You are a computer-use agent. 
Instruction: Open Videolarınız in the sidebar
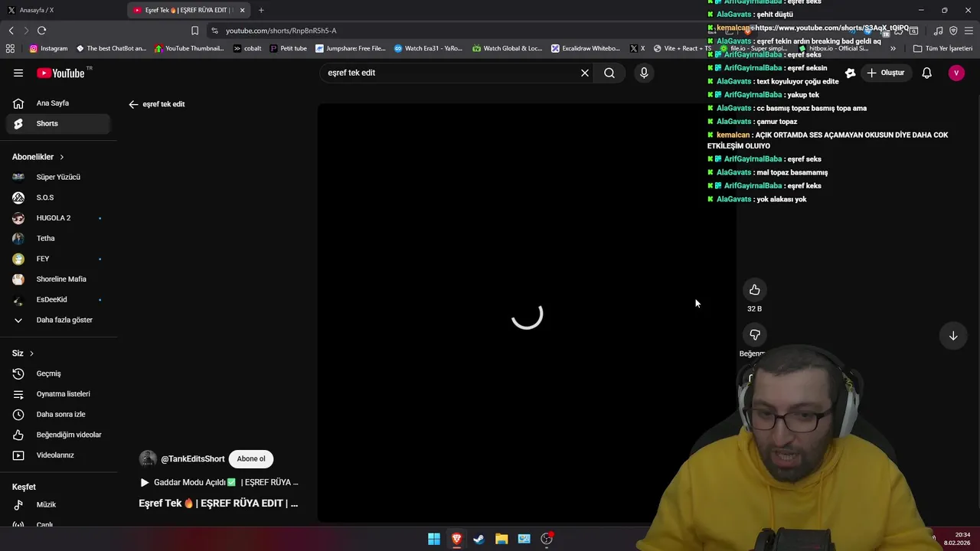(57, 455)
